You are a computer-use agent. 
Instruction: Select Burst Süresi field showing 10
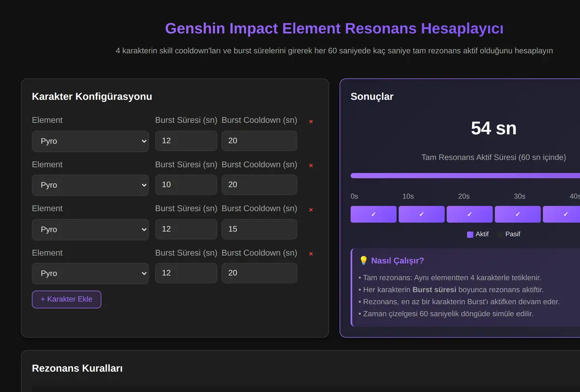(x=186, y=185)
